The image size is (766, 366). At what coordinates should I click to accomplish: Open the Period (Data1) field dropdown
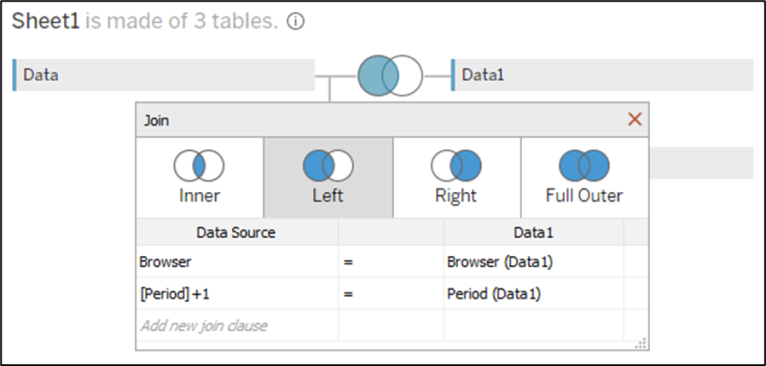[533, 294]
